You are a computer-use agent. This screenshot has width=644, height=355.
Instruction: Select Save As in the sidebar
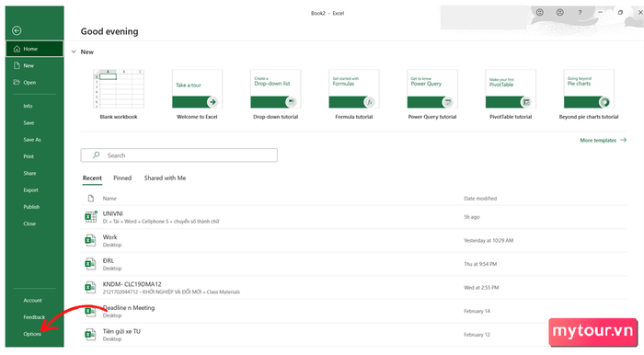[x=32, y=140]
